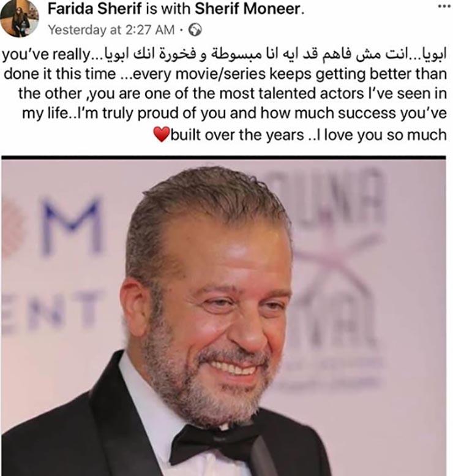Screen dimensions: 453x476
Task: Open the attached photo of the smiling man
Action: (x=223, y=318)
